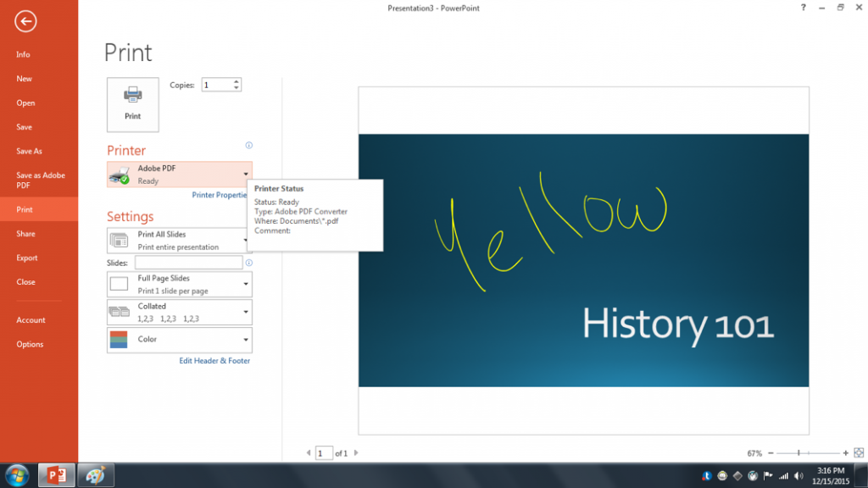
Task: Click the Copies number field
Action: point(217,85)
